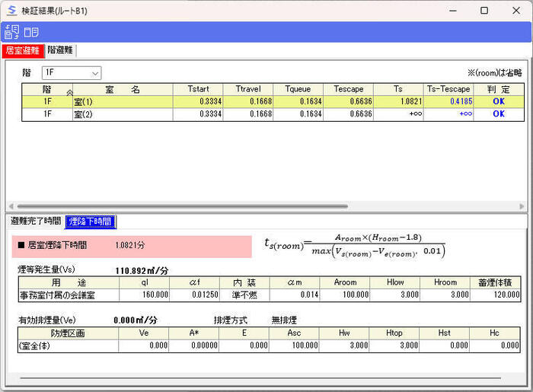Click the 防煙区画 column header
Image resolution: width=533 pixels, height=392 pixels.
click(68, 333)
